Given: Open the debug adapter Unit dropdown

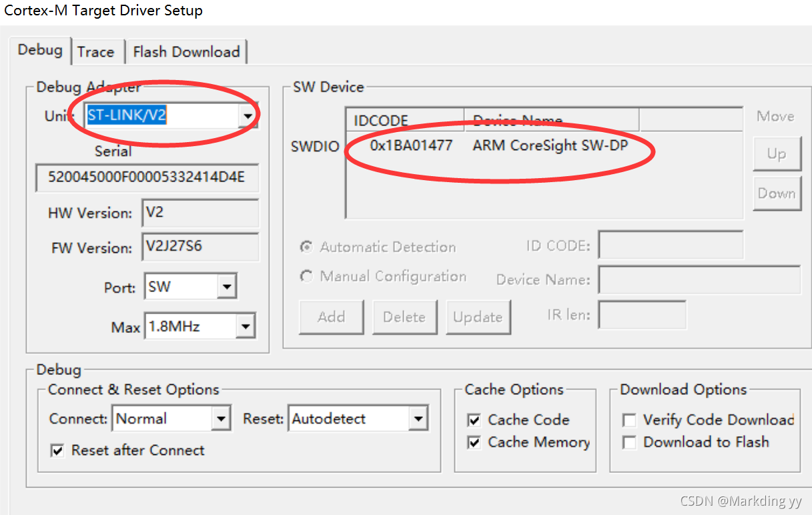Looking at the screenshot, I should pos(248,116).
